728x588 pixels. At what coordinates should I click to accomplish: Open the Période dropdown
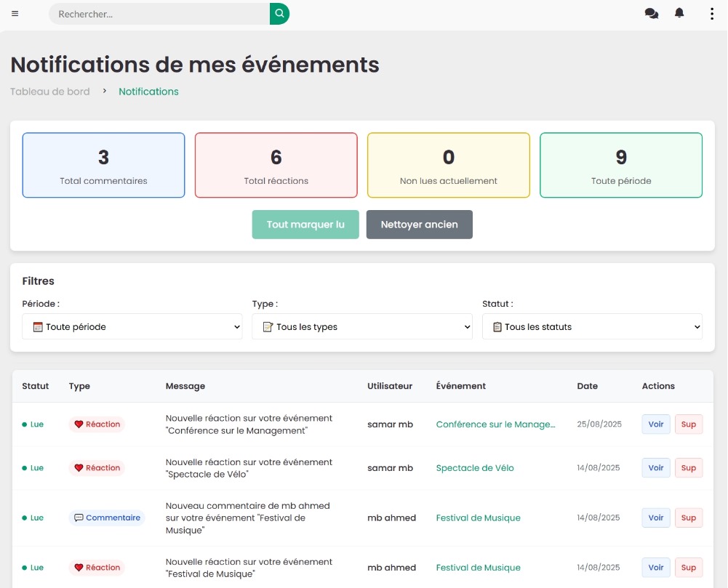click(x=132, y=327)
